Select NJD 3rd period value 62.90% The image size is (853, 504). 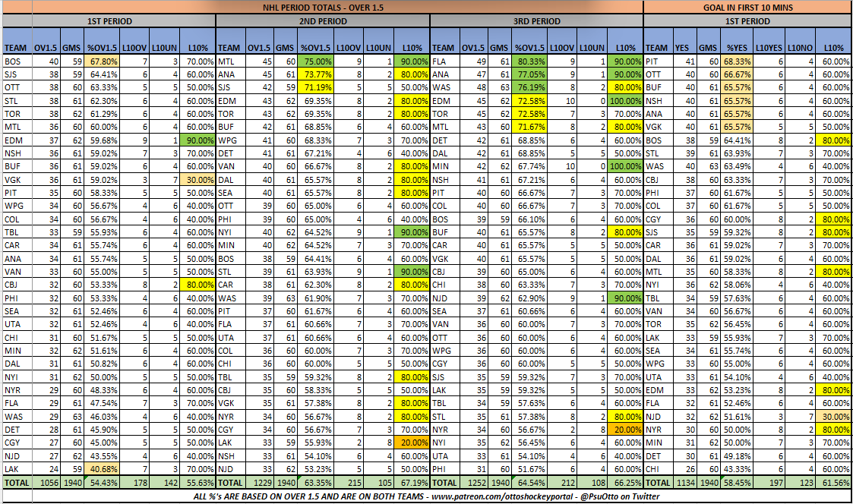530,298
